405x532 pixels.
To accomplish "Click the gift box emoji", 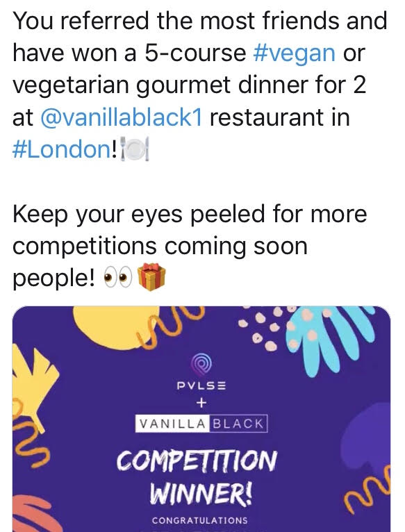I will (151, 277).
